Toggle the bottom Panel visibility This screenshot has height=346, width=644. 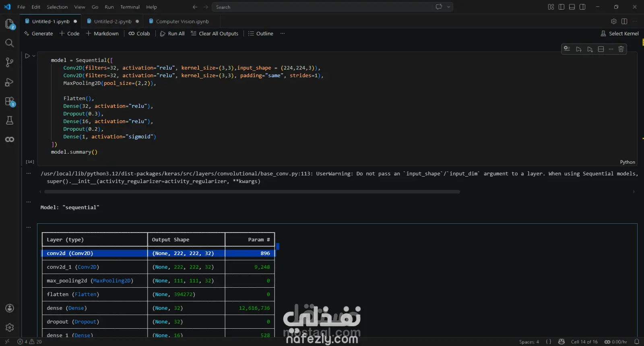572,7
